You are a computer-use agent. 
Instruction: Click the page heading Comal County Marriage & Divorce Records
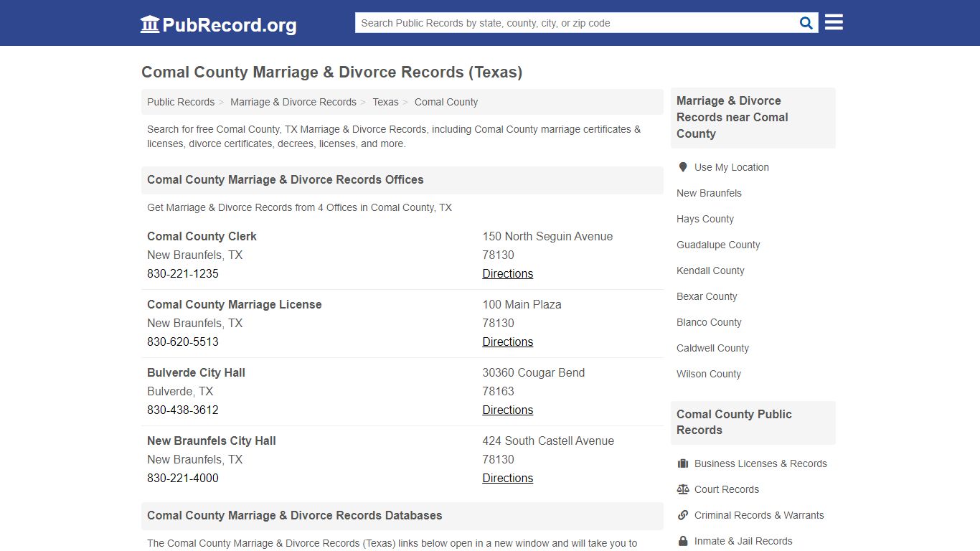coord(331,72)
